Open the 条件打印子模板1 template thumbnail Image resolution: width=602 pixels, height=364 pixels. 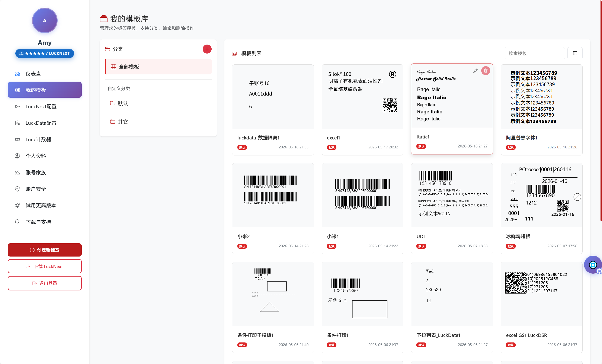tap(273, 294)
